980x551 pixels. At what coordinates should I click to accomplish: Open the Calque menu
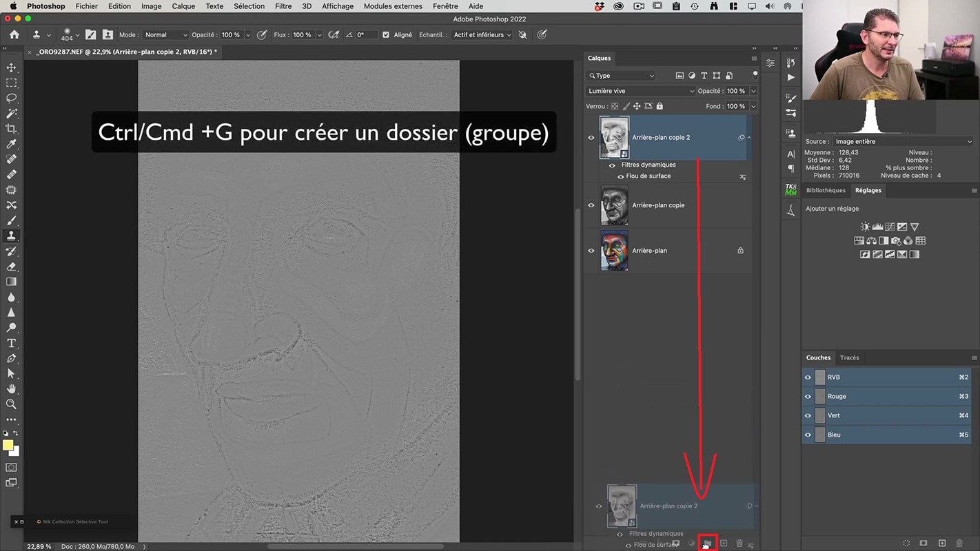point(183,6)
